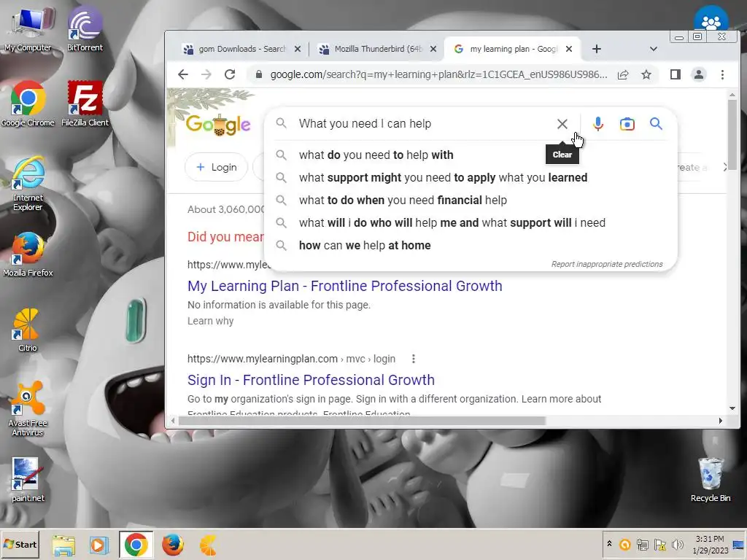This screenshot has width=747, height=560.
Task: Close the Mozilla Thunderbird tab
Action: 433,49
